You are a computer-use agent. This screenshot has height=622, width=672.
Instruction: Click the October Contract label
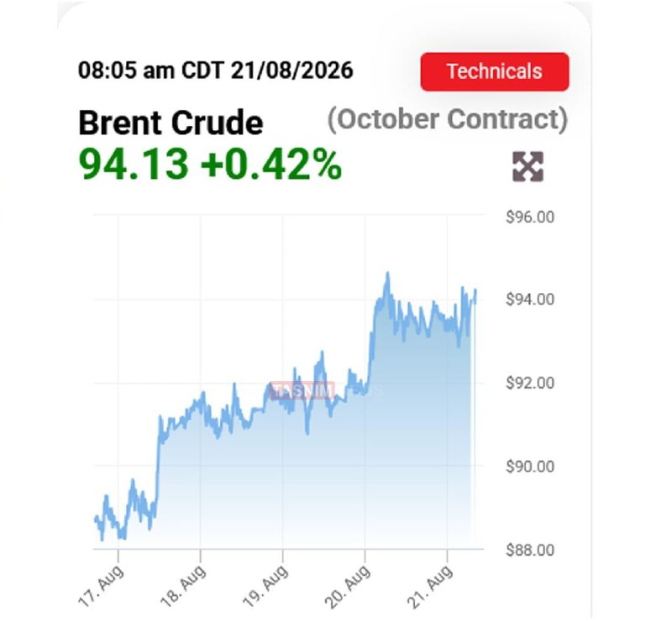click(448, 119)
